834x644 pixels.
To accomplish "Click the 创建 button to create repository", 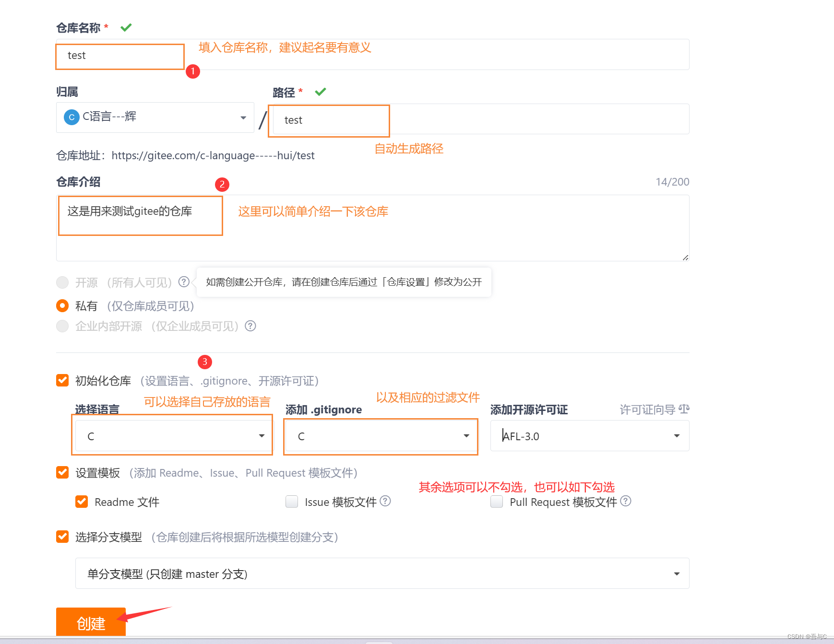I will click(90, 622).
